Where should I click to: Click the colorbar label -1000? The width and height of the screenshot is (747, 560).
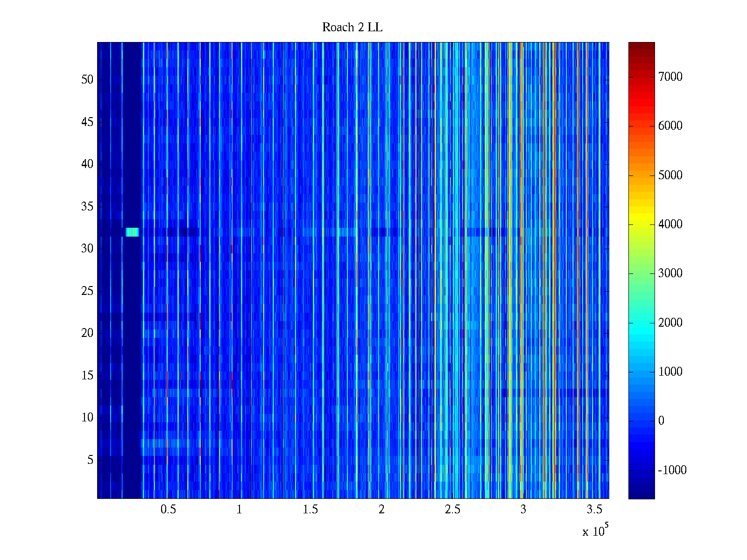[x=672, y=470]
